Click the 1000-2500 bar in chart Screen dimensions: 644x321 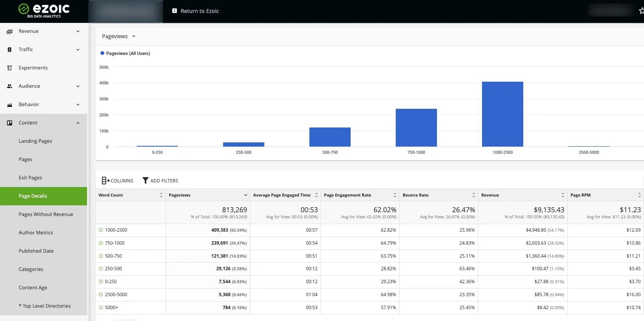(x=502, y=114)
